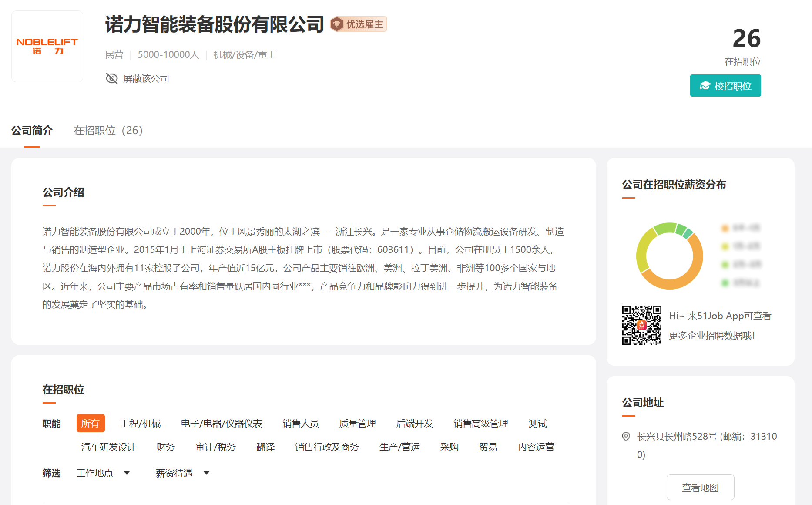The image size is (812, 505).
Task: Filter jobs by 生产/营运
Action: click(x=399, y=447)
